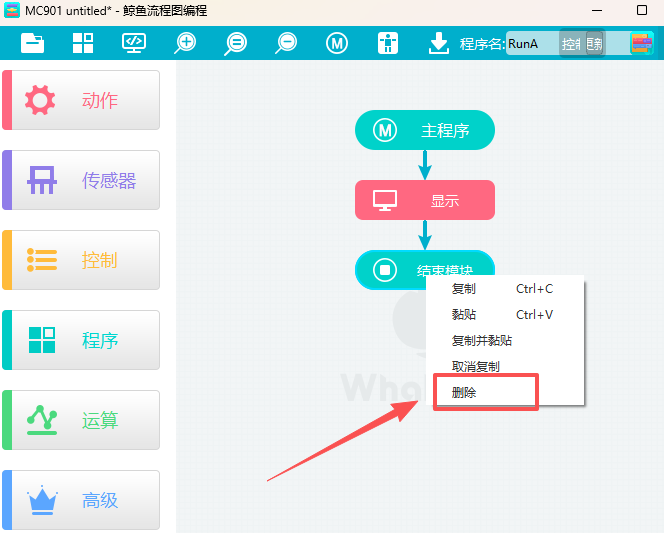Zoom out using the minus magnifier icon
Viewport: 664px width, 533px height.
tap(287, 43)
